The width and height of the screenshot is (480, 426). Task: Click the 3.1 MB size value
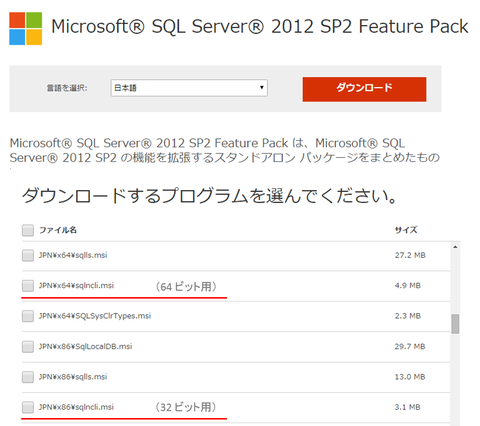pyautogui.click(x=408, y=407)
